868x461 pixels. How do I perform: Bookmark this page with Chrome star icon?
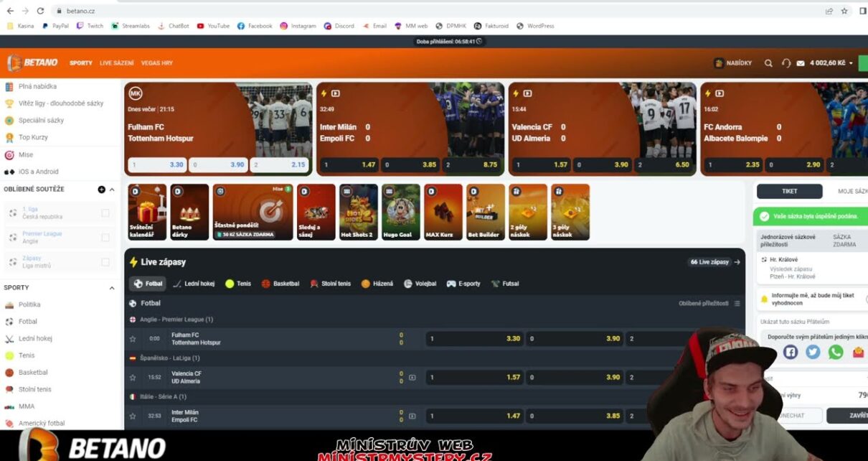click(x=844, y=11)
